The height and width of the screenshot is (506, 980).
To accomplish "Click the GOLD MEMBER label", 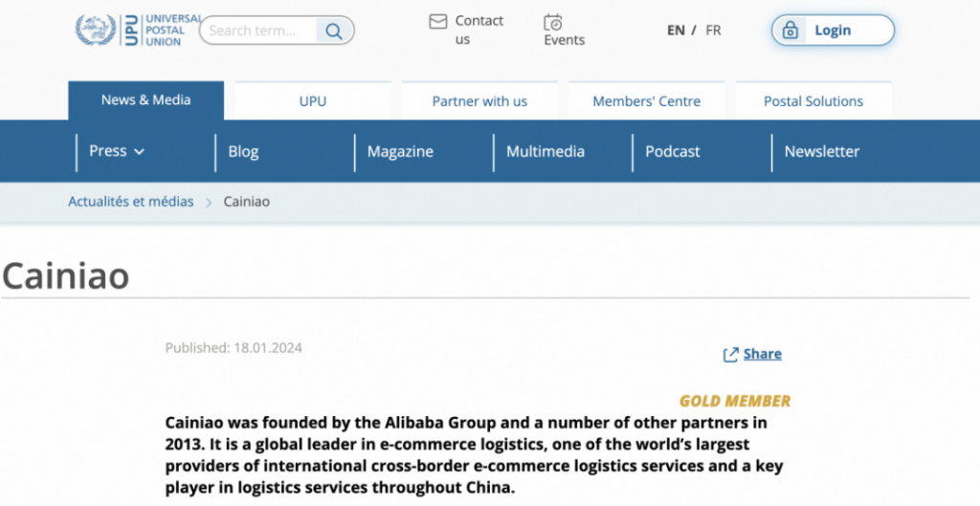I will click(x=735, y=401).
